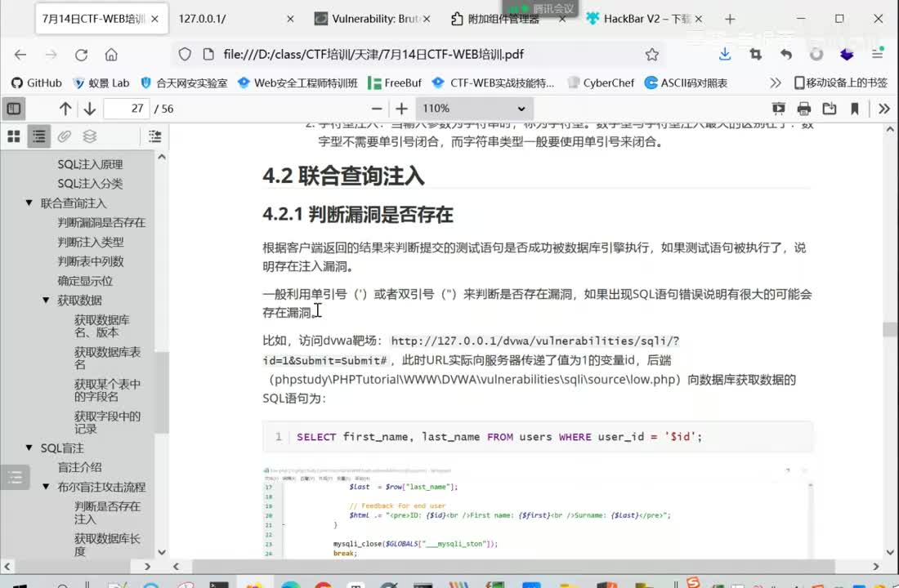Switch to presentation mode icon
The height and width of the screenshot is (588, 899).
[778, 109]
